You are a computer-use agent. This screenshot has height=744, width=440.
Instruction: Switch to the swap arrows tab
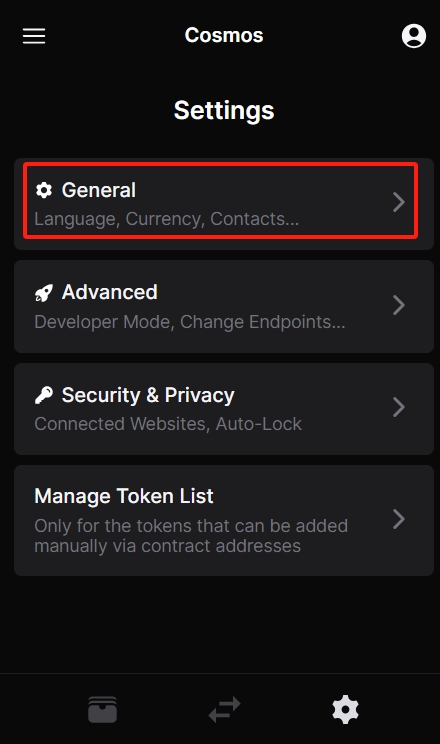[225, 709]
